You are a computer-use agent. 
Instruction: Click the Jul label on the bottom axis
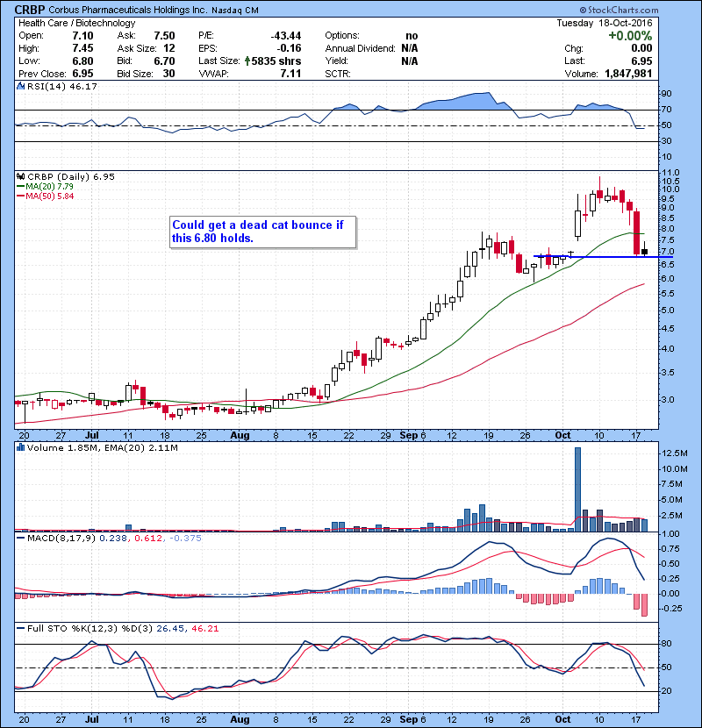(92, 719)
